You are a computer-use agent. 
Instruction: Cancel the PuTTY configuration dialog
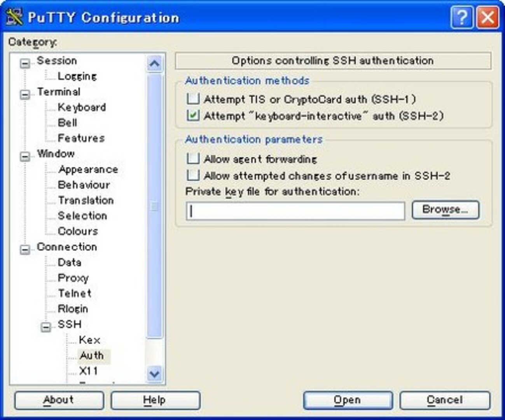click(445, 400)
